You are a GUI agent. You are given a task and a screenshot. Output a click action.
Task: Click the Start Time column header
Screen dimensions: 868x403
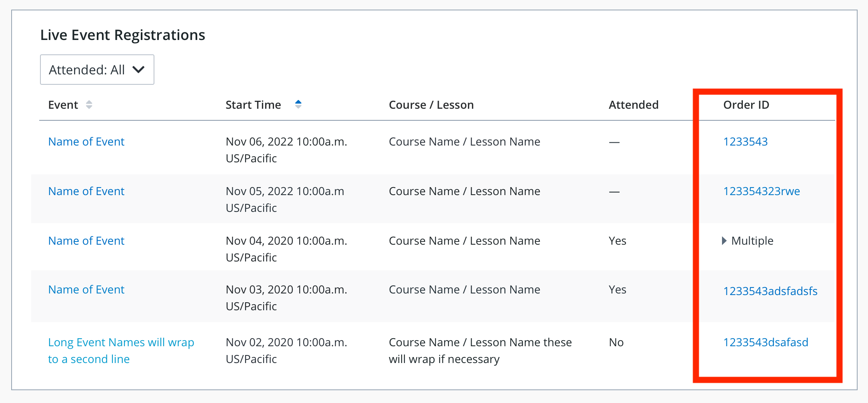click(253, 105)
